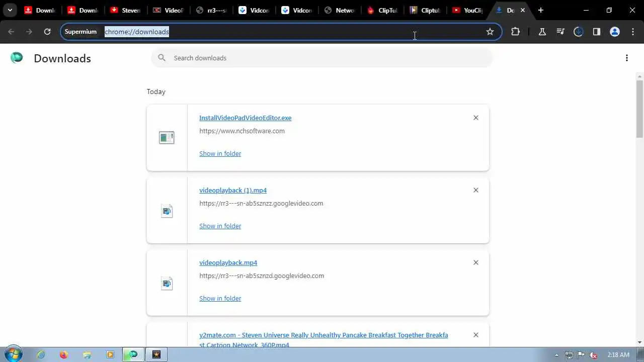Open the downloads toolbar icon

[579, 32]
